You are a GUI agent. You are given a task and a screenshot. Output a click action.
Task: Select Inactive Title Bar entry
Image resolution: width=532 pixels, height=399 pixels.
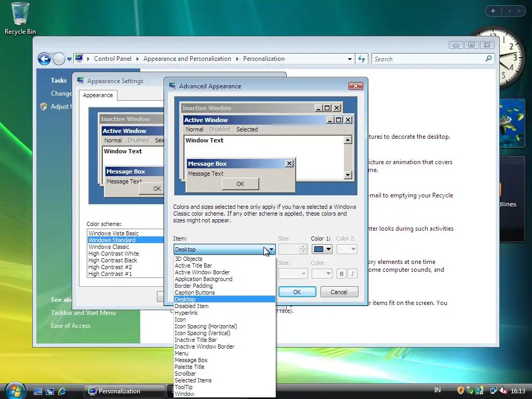(224, 340)
